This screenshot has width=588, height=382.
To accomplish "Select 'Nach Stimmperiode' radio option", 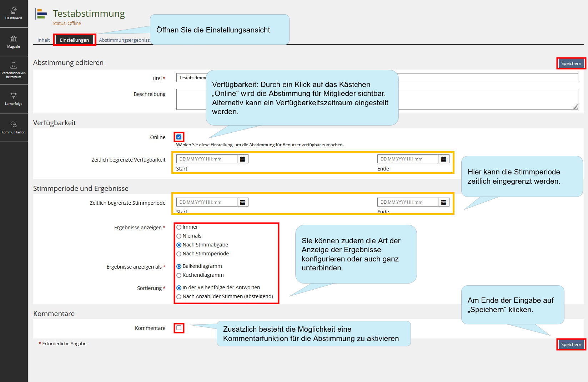I will point(179,254).
